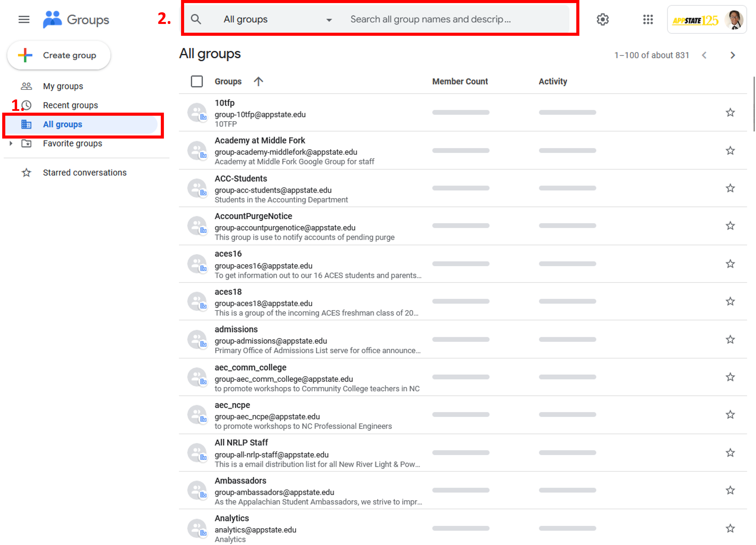Click the '1–100 of about 831' count
This screenshot has width=756, height=545.
(x=651, y=55)
